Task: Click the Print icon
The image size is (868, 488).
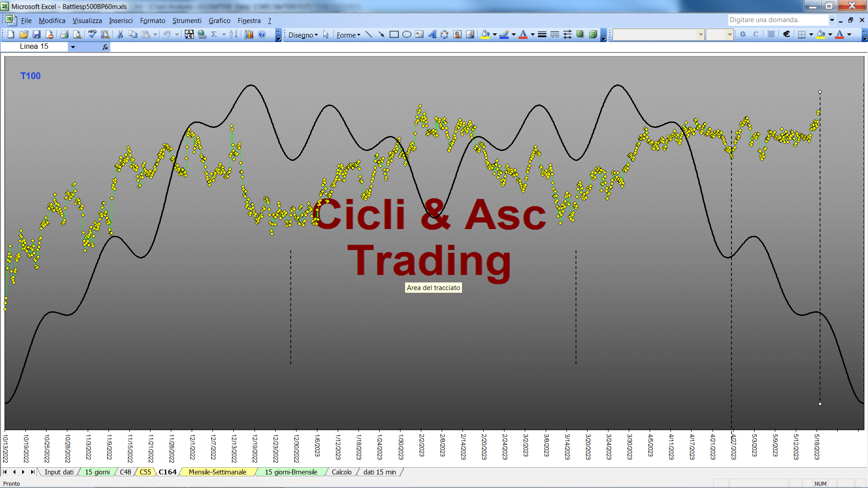Action: pyautogui.click(x=64, y=35)
